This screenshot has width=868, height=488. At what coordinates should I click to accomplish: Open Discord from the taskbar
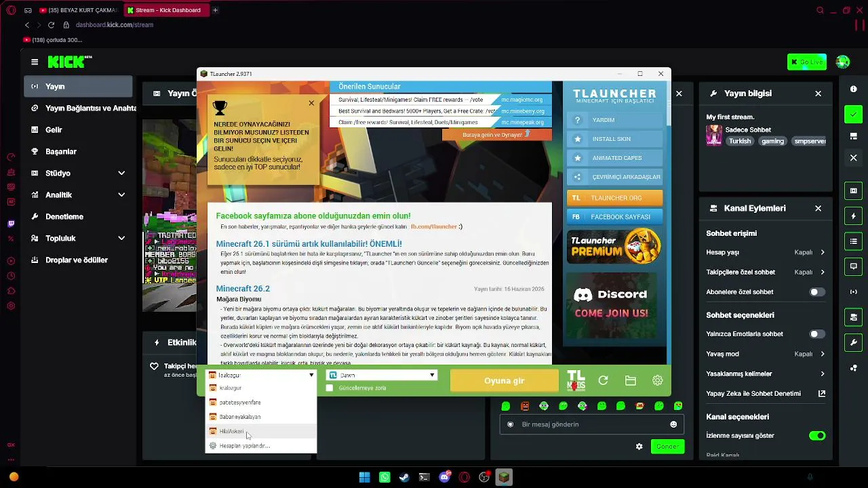pos(445,477)
